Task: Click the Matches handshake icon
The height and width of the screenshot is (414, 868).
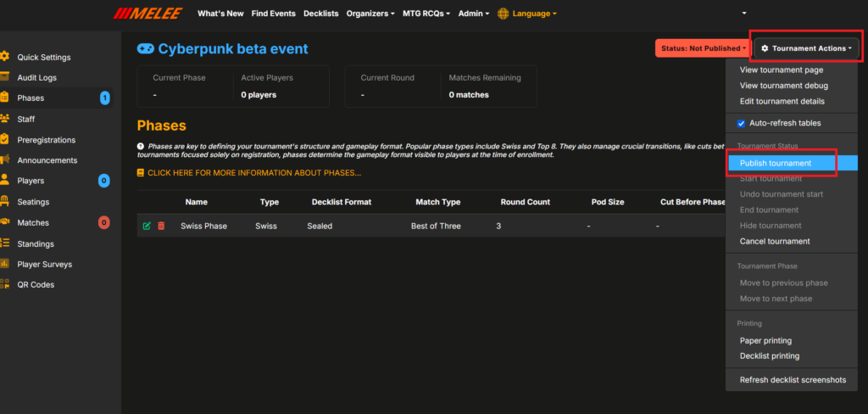Action: tap(4, 221)
